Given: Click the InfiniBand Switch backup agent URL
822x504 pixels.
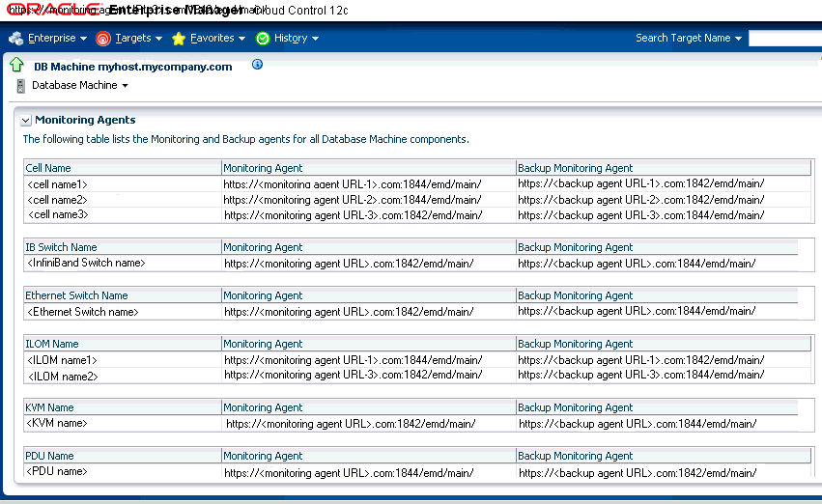Looking at the screenshot, I should (637, 264).
